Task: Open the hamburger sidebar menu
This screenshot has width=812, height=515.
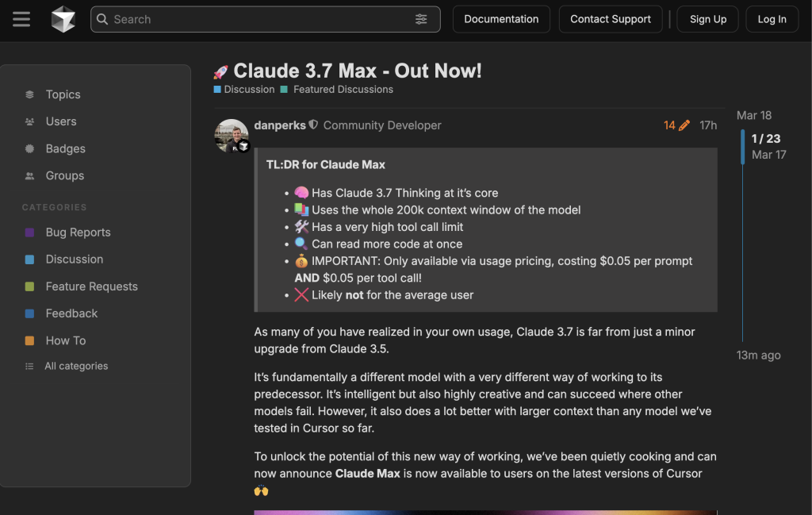Action: (21, 19)
